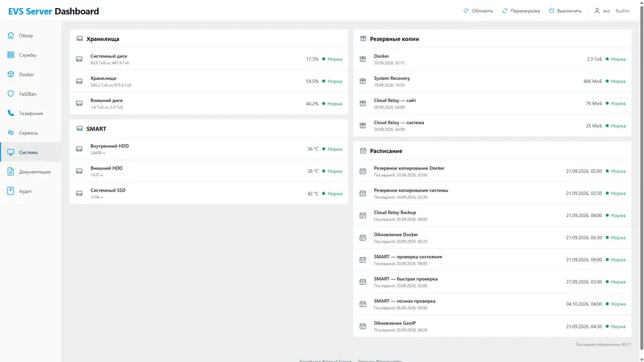Click the Docker cube icon in sidebar
Screen dimensions: 644x362
(x=11, y=74)
